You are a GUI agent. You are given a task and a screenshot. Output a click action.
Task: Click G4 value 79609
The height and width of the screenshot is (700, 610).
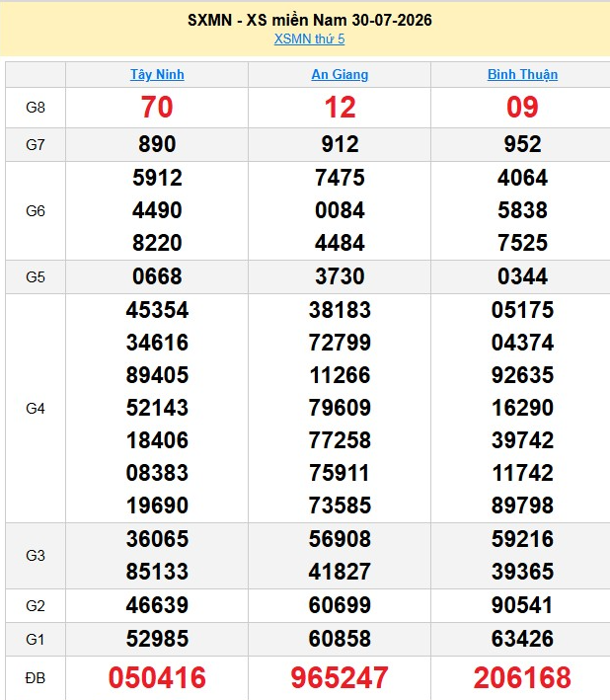point(340,408)
